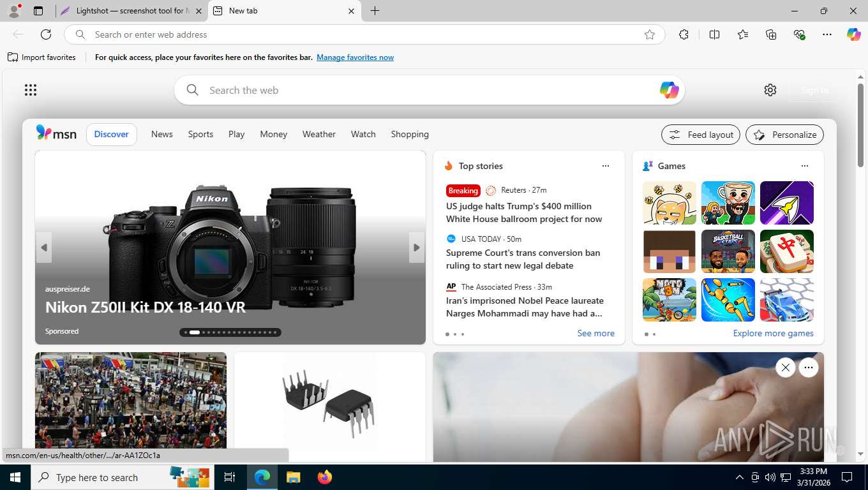Launch the coffee cup game thumbnail
Viewport: 868px width, 490px height.
pos(728,203)
